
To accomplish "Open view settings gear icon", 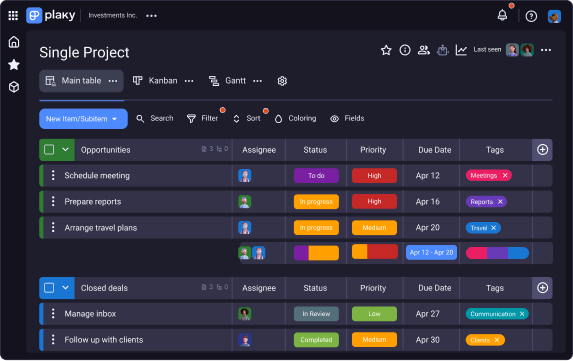I will click(282, 81).
